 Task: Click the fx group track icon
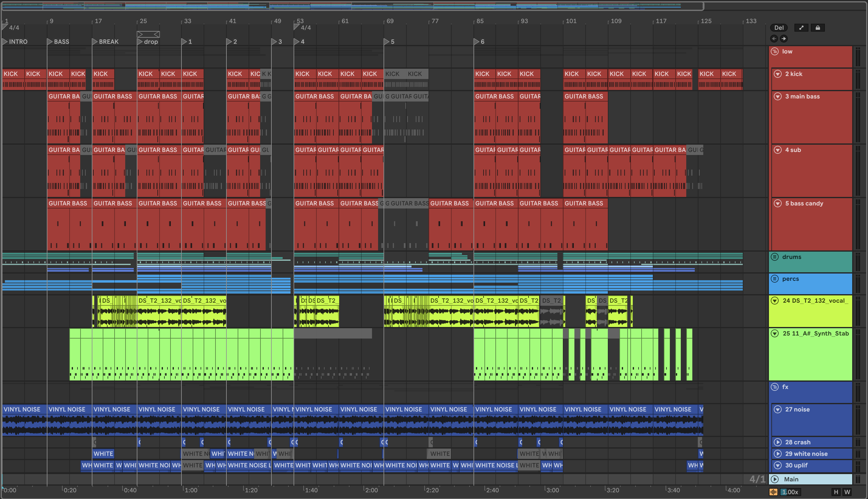(774, 387)
